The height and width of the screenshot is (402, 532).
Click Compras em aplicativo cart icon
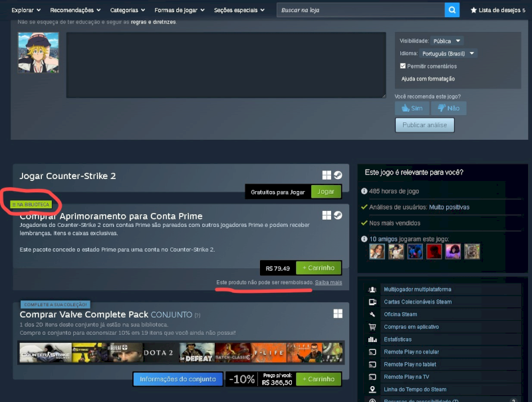372,327
